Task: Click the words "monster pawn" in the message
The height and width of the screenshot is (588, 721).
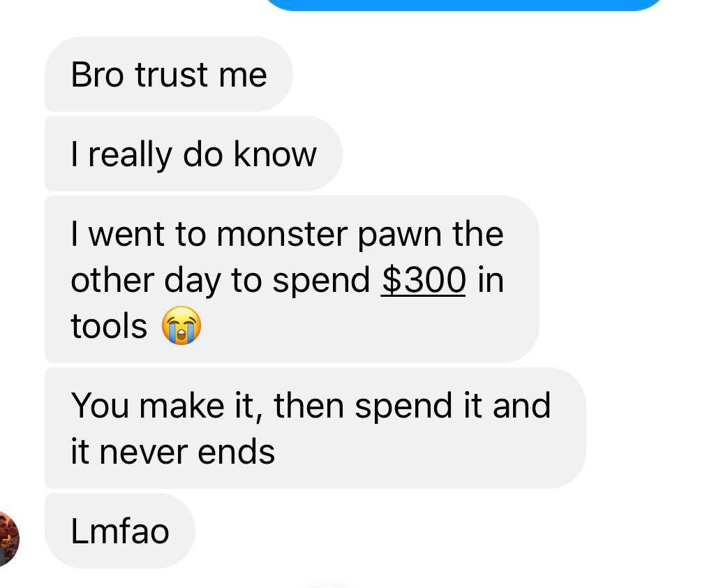Action: click(329, 235)
